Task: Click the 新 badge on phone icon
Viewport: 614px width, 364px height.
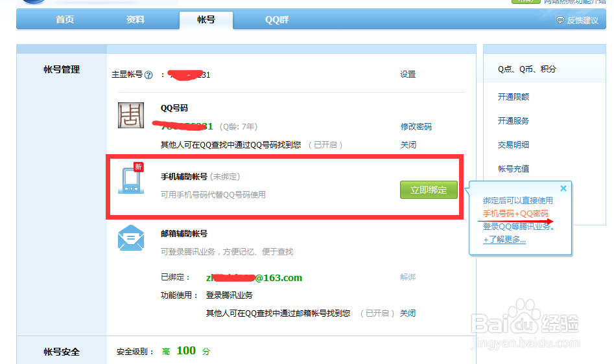Action: pyautogui.click(x=138, y=167)
